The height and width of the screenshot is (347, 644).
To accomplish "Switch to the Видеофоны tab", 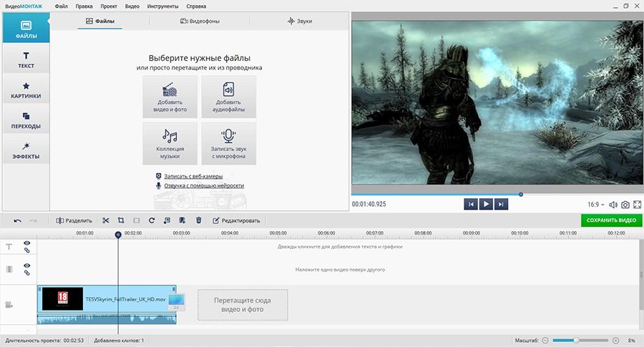I will (x=200, y=21).
